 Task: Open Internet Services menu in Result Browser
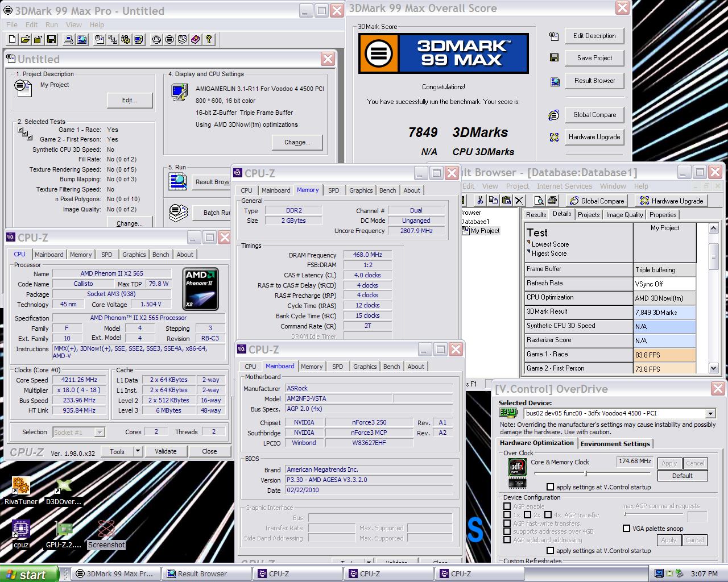click(564, 186)
